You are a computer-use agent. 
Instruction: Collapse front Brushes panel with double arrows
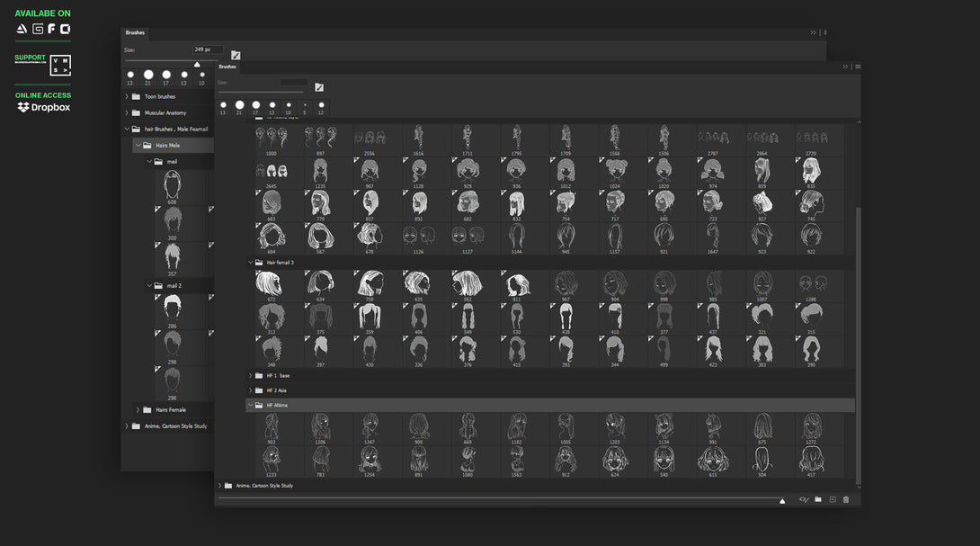pos(846,67)
